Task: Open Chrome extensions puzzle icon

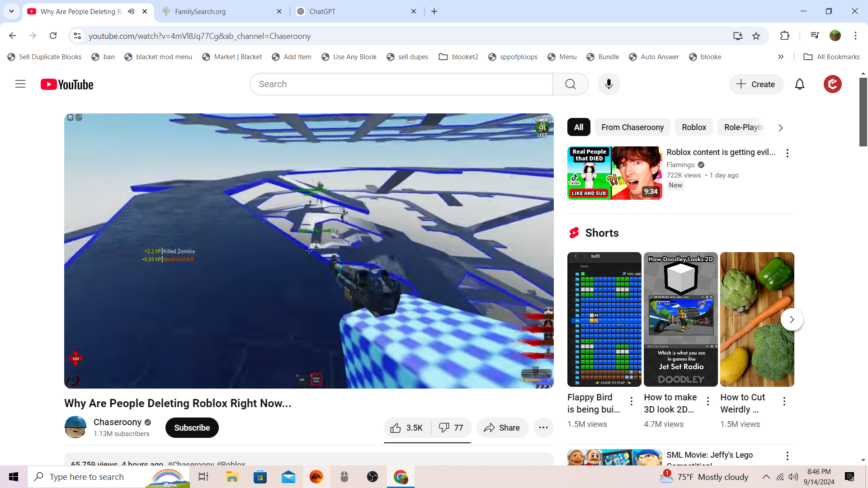Action: click(x=785, y=36)
